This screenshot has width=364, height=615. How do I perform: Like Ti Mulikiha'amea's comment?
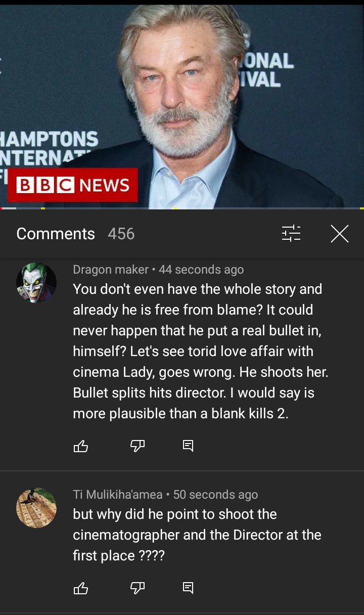[x=81, y=588]
